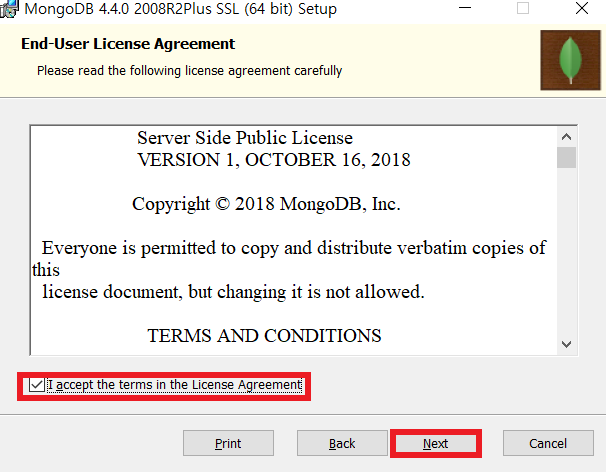Close the MongoDB Setup window
This screenshot has height=472, width=606.
[582, 8]
